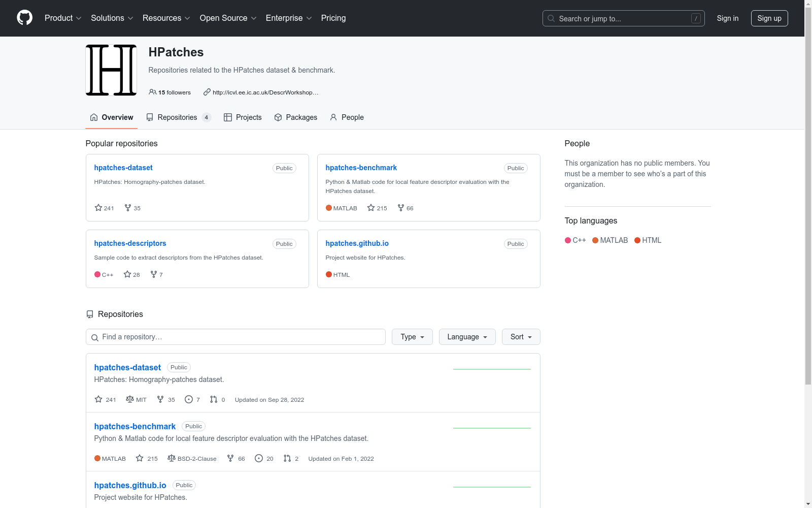
Task: Click fork count 66 in hpatches-benchmark card
Action: point(405,208)
